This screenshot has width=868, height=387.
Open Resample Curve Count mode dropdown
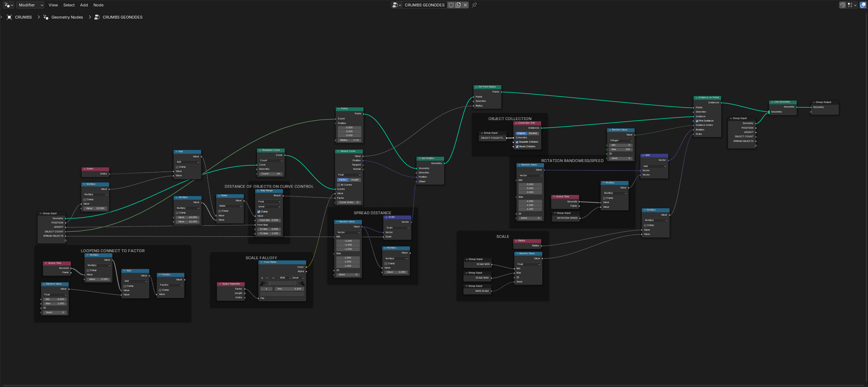(271, 161)
